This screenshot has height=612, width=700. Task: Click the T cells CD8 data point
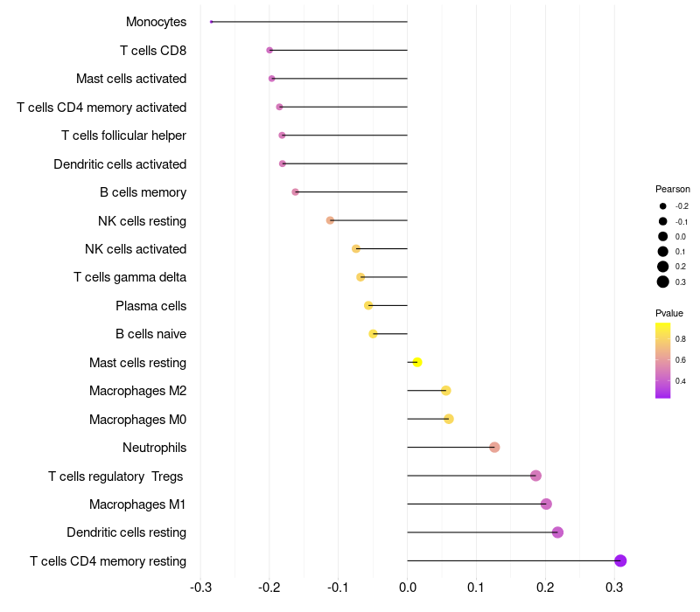[x=269, y=51]
